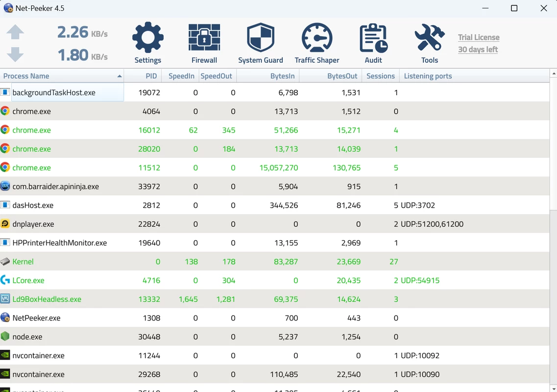
Task: Select the NetPeeker.exe process name
Action: coord(37,318)
